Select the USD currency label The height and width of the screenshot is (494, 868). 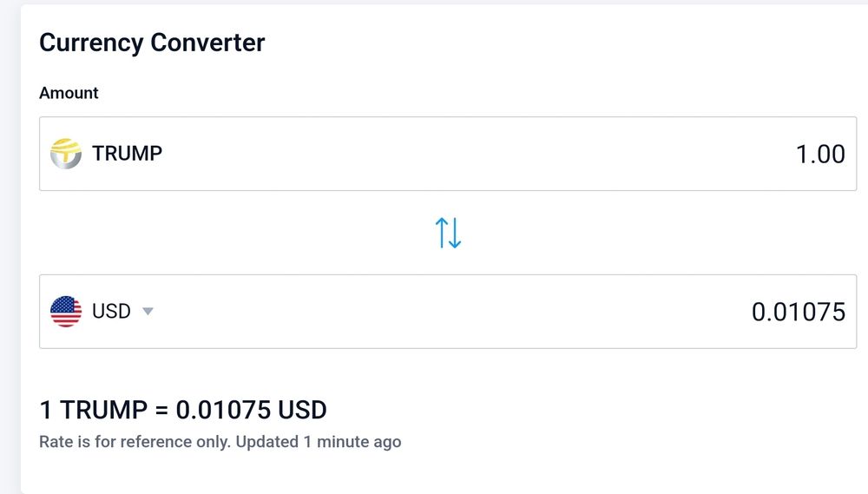(111, 311)
